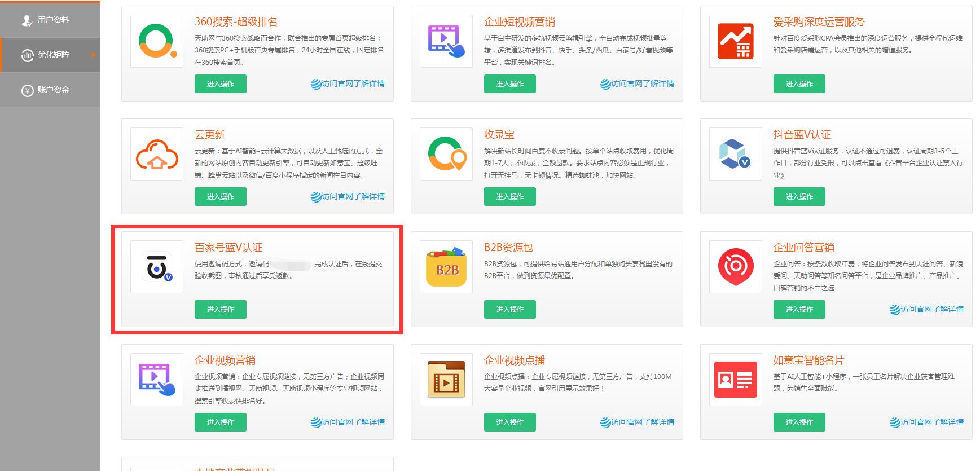Open 访问官网了解详情 link for 360搜索-超级排名
The image size is (980, 471).
(348, 83)
